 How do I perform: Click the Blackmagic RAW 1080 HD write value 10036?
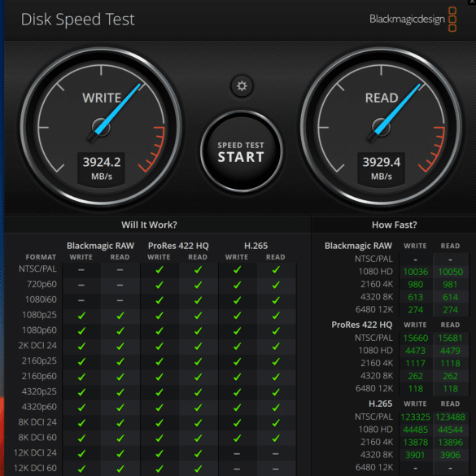point(416,272)
